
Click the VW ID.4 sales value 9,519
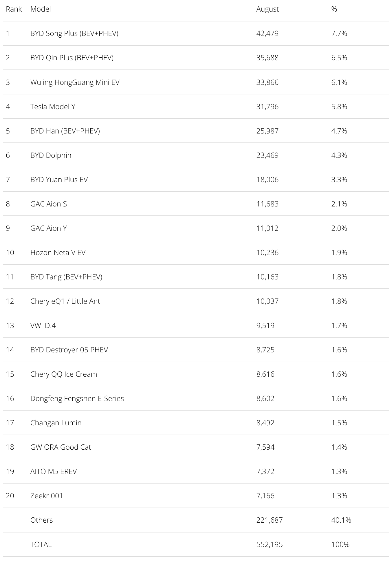(x=265, y=325)
